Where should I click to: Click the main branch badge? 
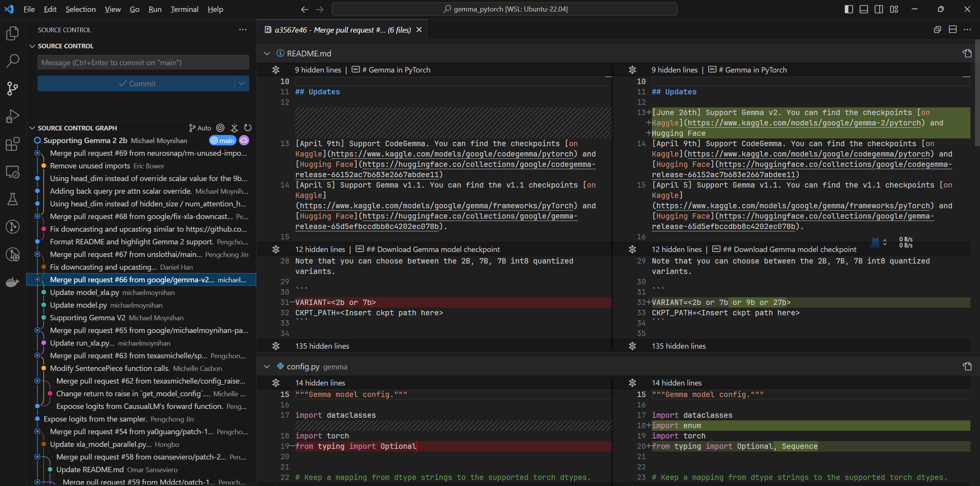[222, 140]
